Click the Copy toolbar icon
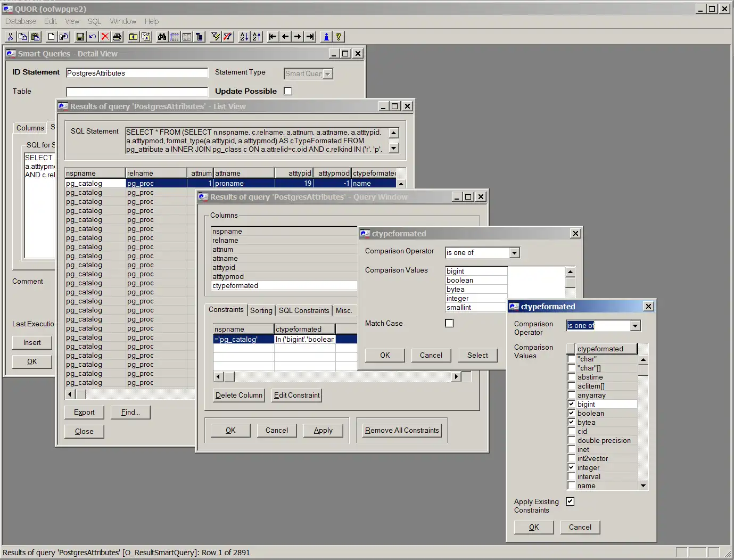The image size is (734, 560). click(22, 37)
